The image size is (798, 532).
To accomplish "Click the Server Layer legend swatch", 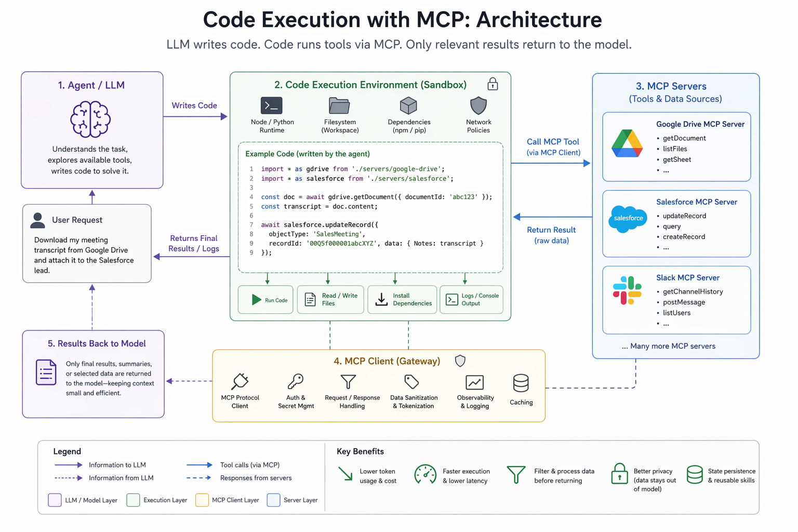I will click(x=273, y=500).
